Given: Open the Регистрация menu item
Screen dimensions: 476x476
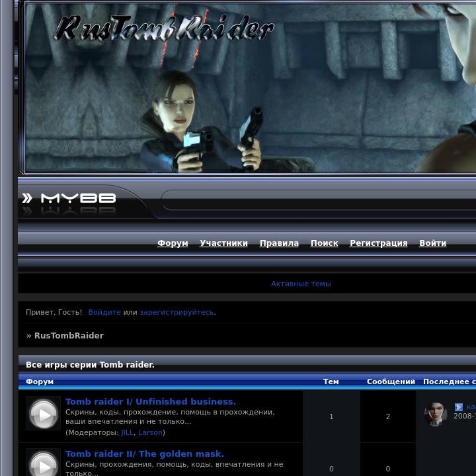Looking at the screenshot, I should [379, 243].
